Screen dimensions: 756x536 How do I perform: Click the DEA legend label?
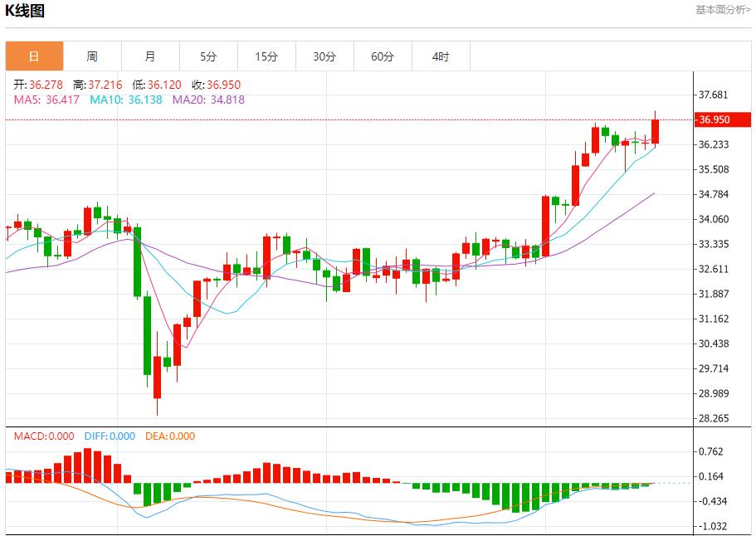(170, 436)
